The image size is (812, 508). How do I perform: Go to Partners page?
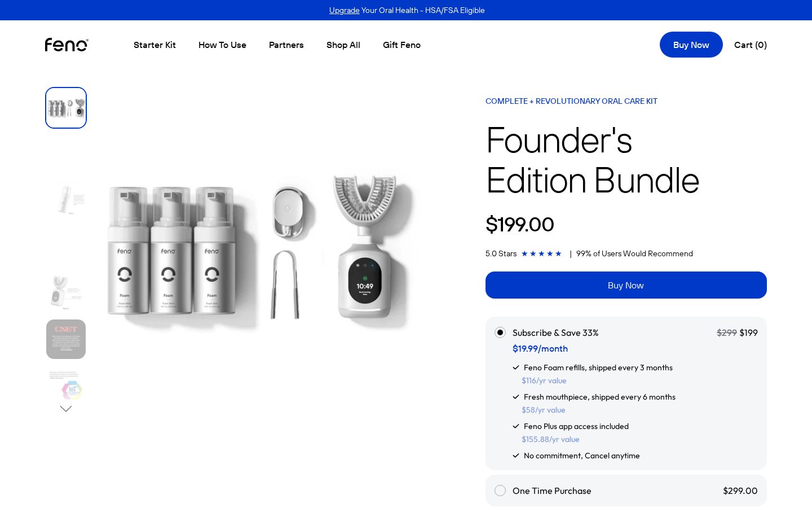pyautogui.click(x=286, y=45)
